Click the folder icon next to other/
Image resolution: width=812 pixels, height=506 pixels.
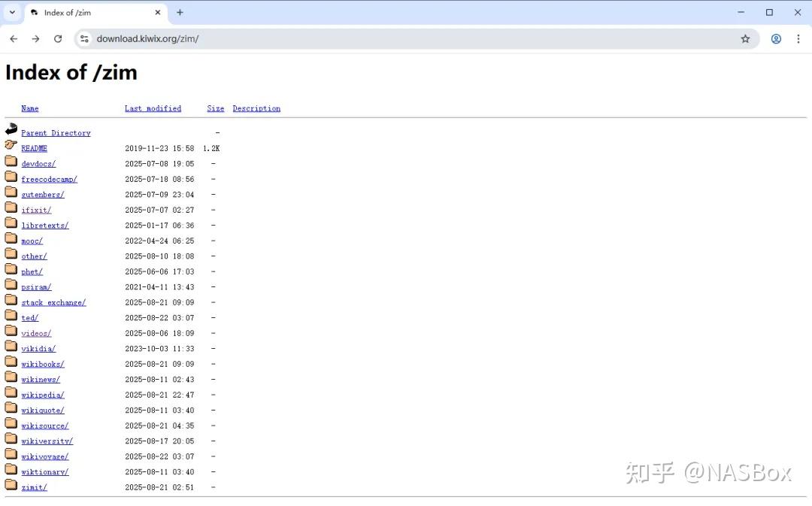pos(11,254)
